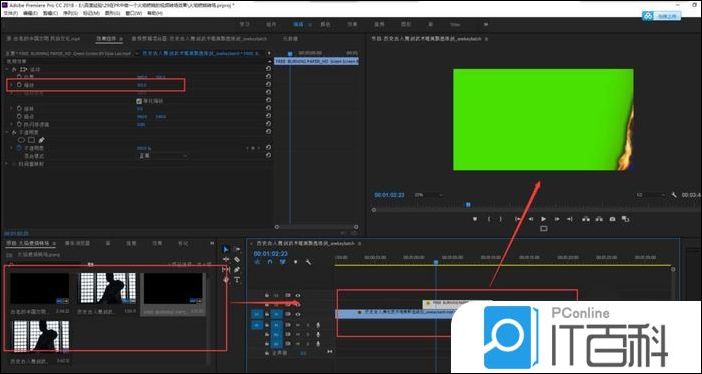Select the Razor tool in tools panel
702x374 pixels.
tap(237, 260)
